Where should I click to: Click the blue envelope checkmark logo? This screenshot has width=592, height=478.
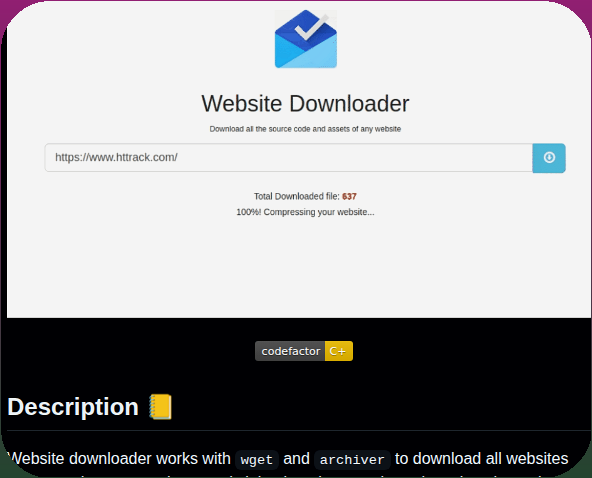[306, 39]
